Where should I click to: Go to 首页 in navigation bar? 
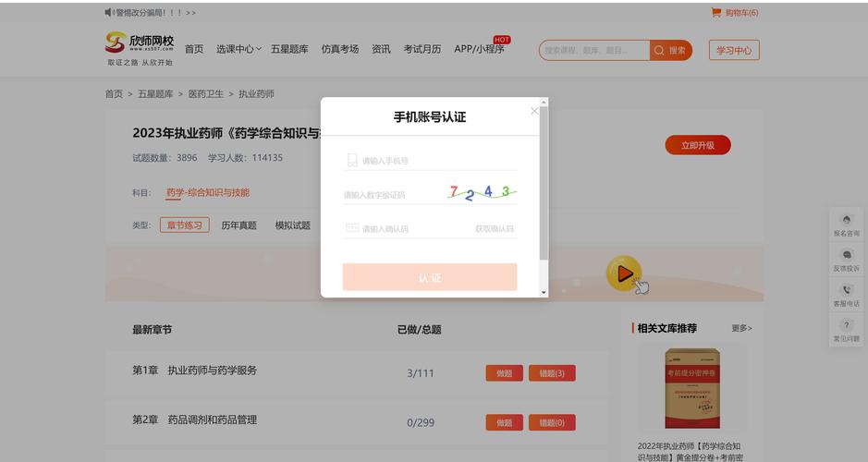[x=194, y=49]
